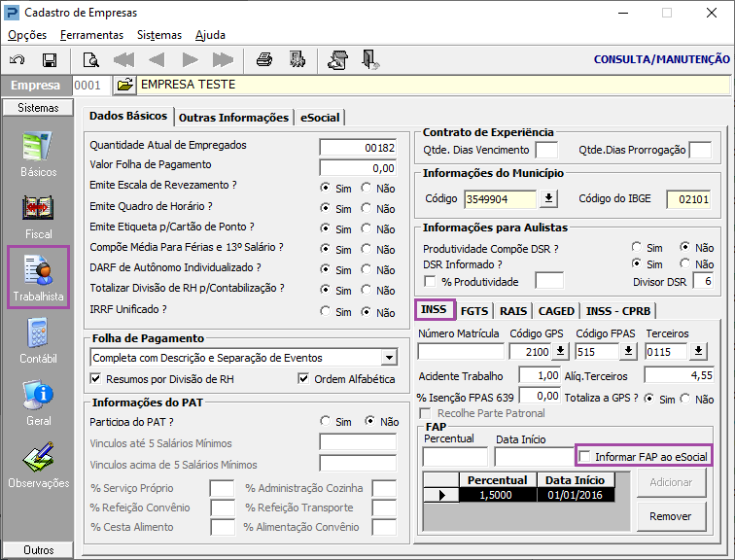The width and height of the screenshot is (735, 560).
Task: Go to next record arrow
Action: [x=190, y=60]
